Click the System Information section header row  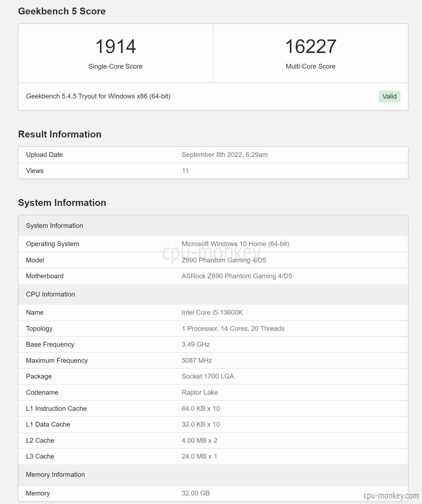coord(213,225)
